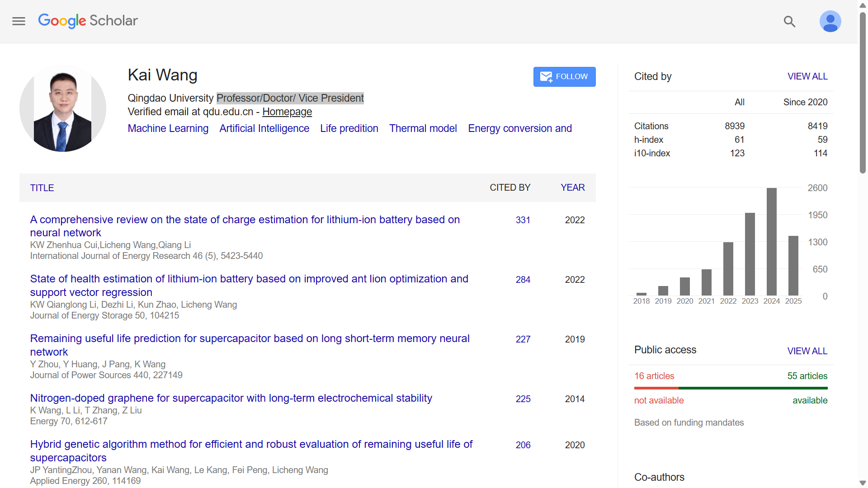Open the 331 citations count link
This screenshot has height=488, width=868.
(x=523, y=220)
